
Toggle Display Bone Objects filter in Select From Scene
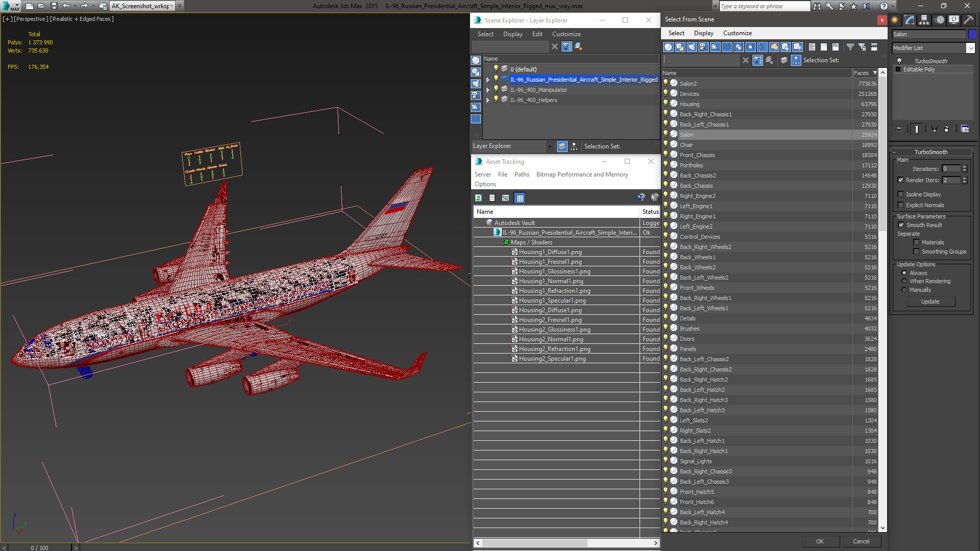(x=762, y=47)
